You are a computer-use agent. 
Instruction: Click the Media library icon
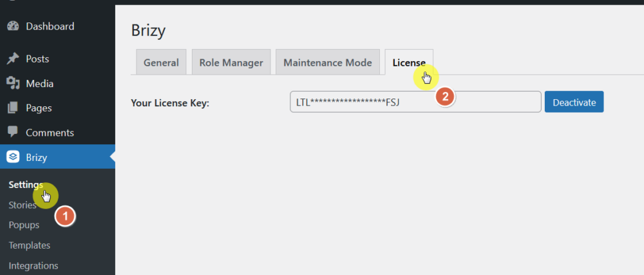(12, 84)
